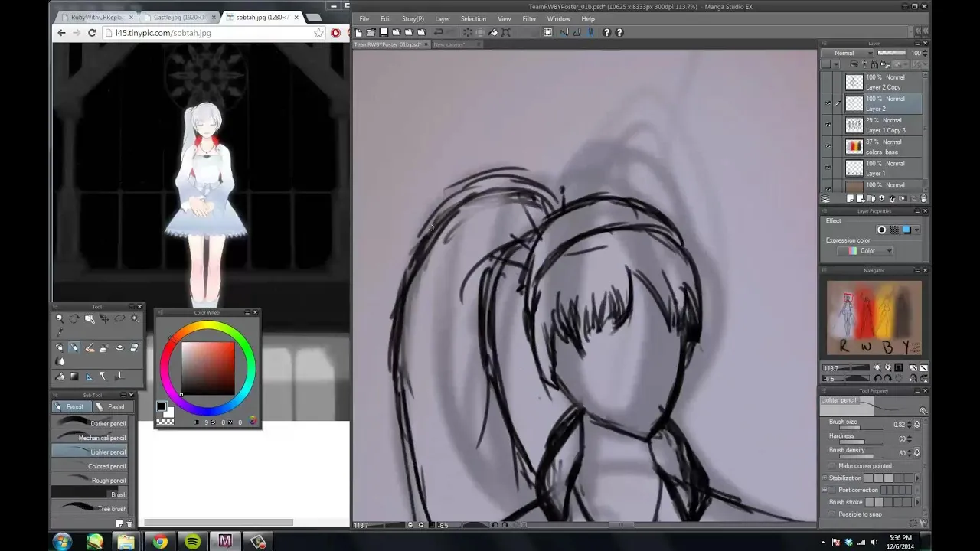Choose the Darker pencil sub tool
The width and height of the screenshot is (980, 551).
pos(90,423)
